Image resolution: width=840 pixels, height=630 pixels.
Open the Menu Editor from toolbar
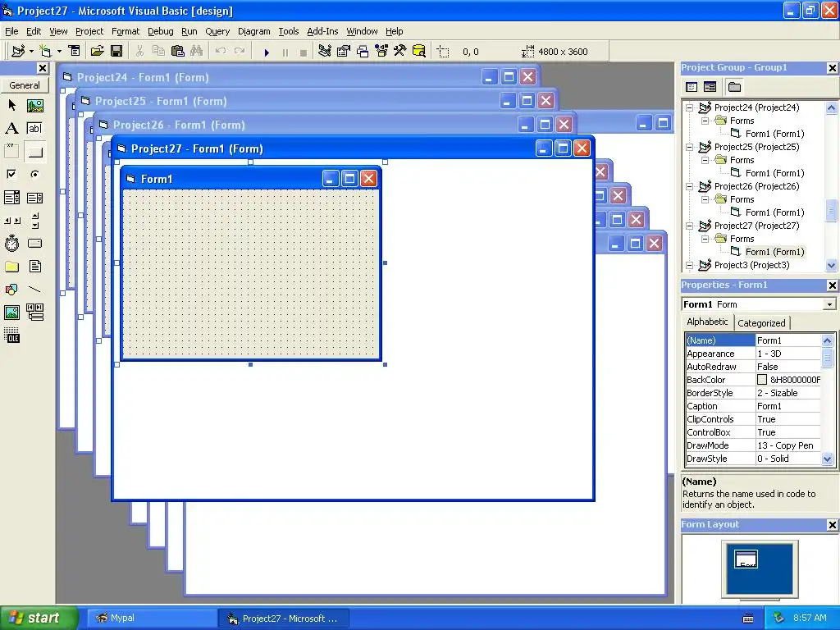pos(75,52)
